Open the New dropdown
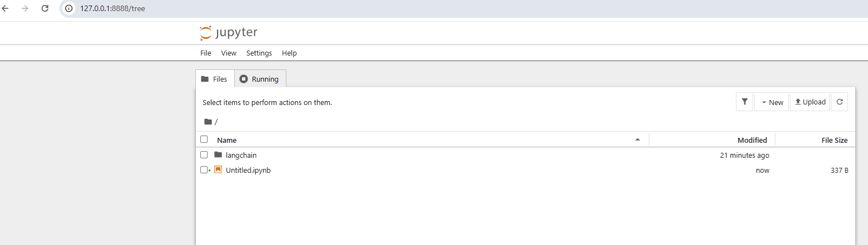Screen dimensions: 868x245 pos(771,102)
